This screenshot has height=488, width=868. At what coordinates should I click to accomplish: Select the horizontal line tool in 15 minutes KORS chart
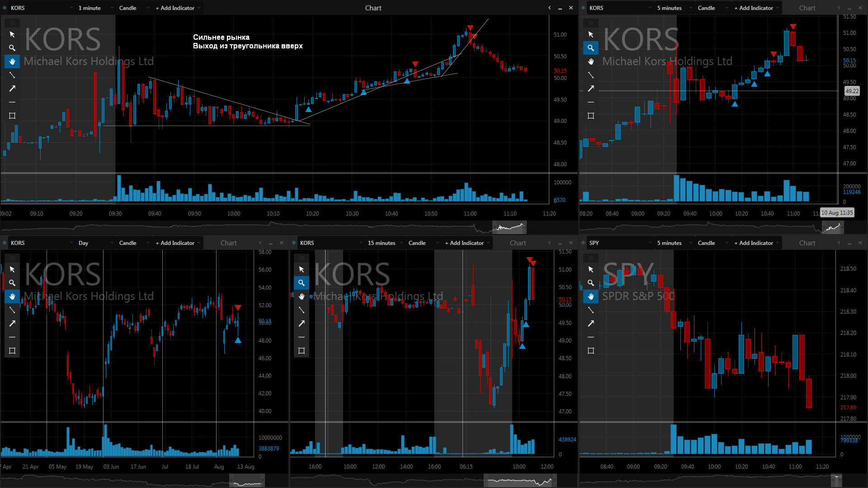(x=302, y=337)
